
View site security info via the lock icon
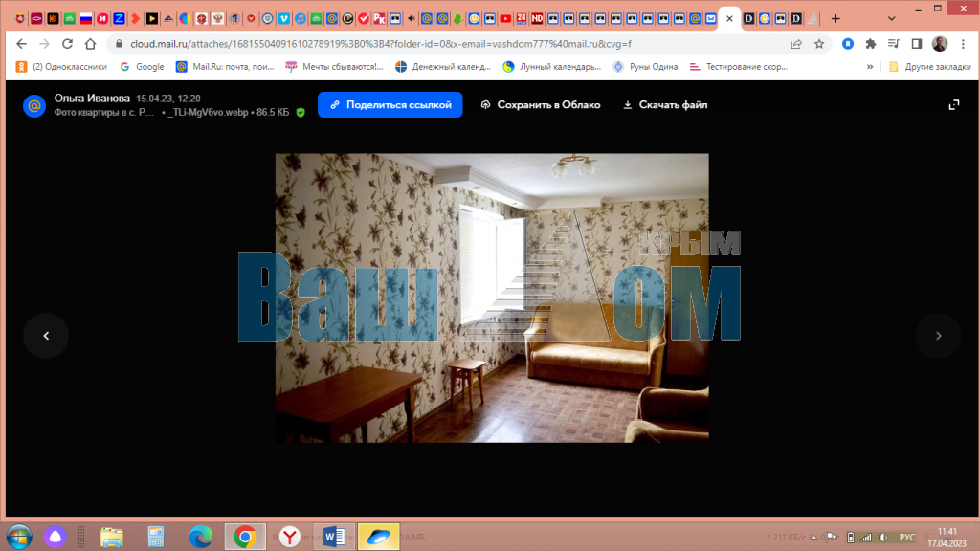(119, 44)
